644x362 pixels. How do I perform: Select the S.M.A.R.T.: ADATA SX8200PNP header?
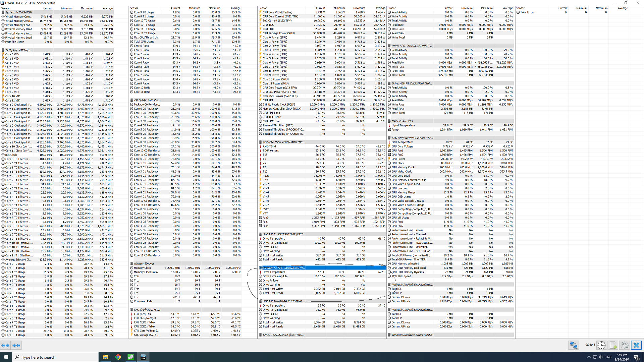[322, 301]
